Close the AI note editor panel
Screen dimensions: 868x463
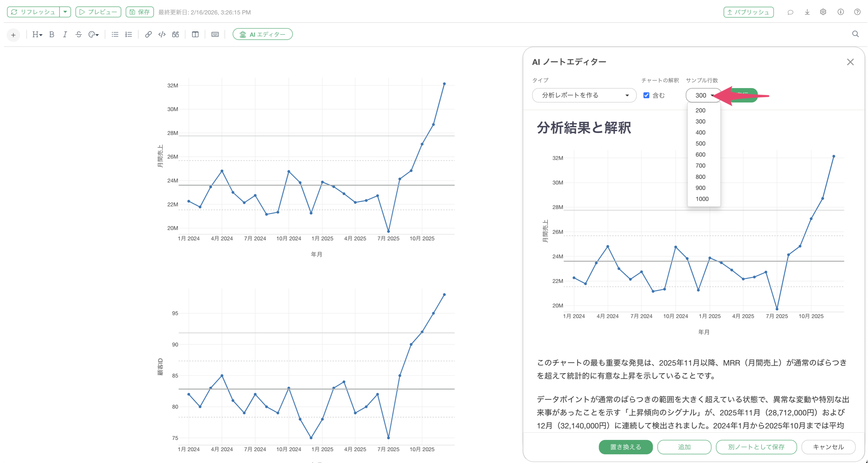[x=850, y=62]
